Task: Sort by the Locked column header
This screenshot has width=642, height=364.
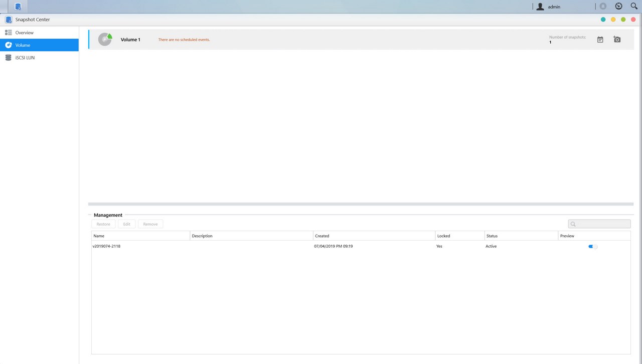Action: point(459,236)
